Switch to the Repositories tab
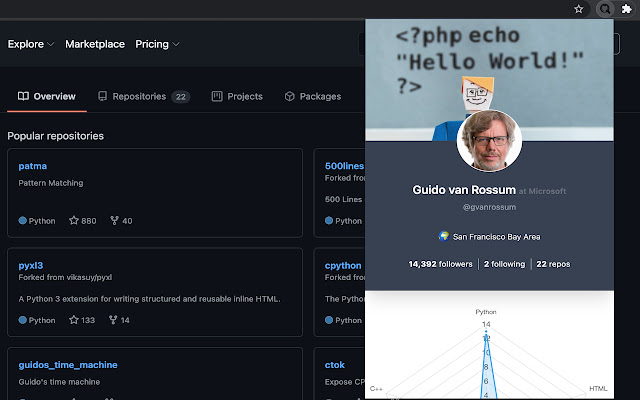The width and height of the screenshot is (640, 400). (x=144, y=96)
